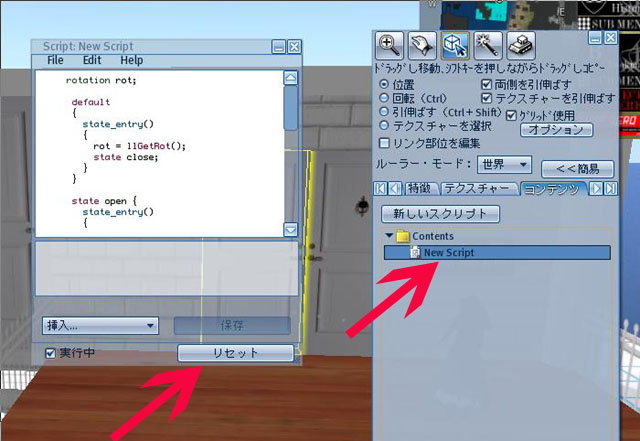Click the "rot = llGetRot();" code line
This screenshot has width=640, height=441.
(139, 146)
